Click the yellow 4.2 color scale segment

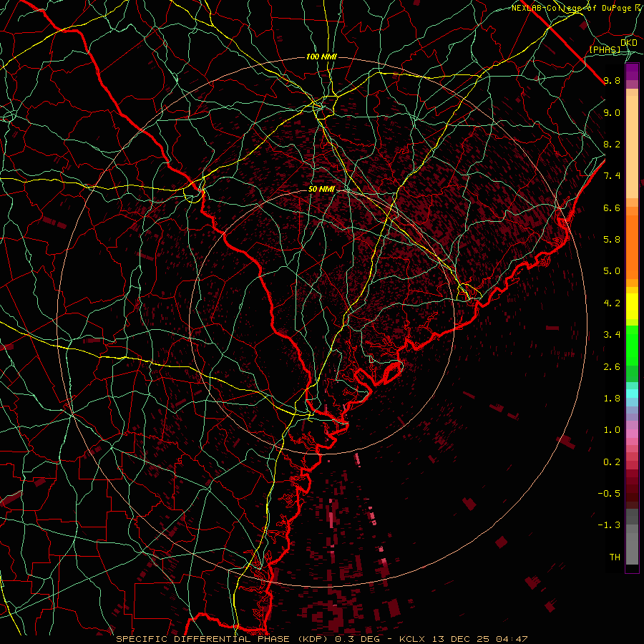click(x=632, y=303)
